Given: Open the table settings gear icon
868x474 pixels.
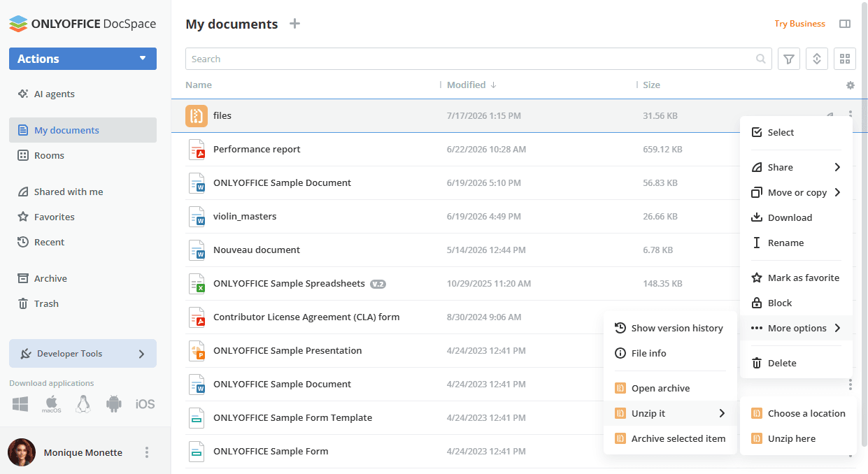Looking at the screenshot, I should 851,85.
